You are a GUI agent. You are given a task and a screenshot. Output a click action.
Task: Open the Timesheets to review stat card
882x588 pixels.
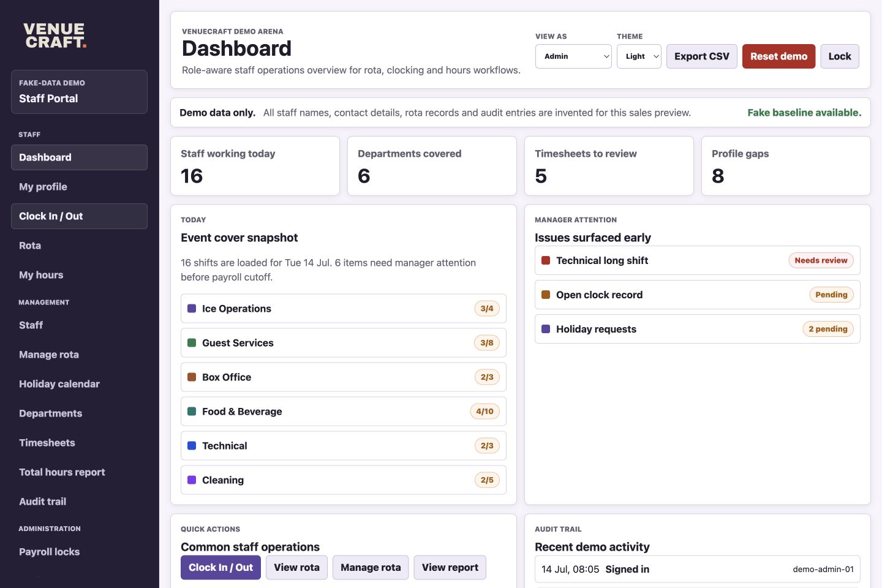coord(609,166)
